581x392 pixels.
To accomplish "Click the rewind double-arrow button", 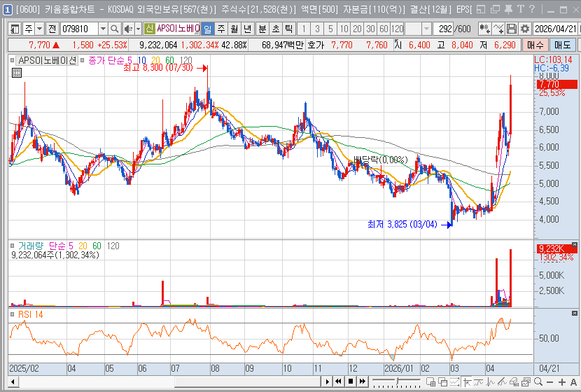I will 339,381.
